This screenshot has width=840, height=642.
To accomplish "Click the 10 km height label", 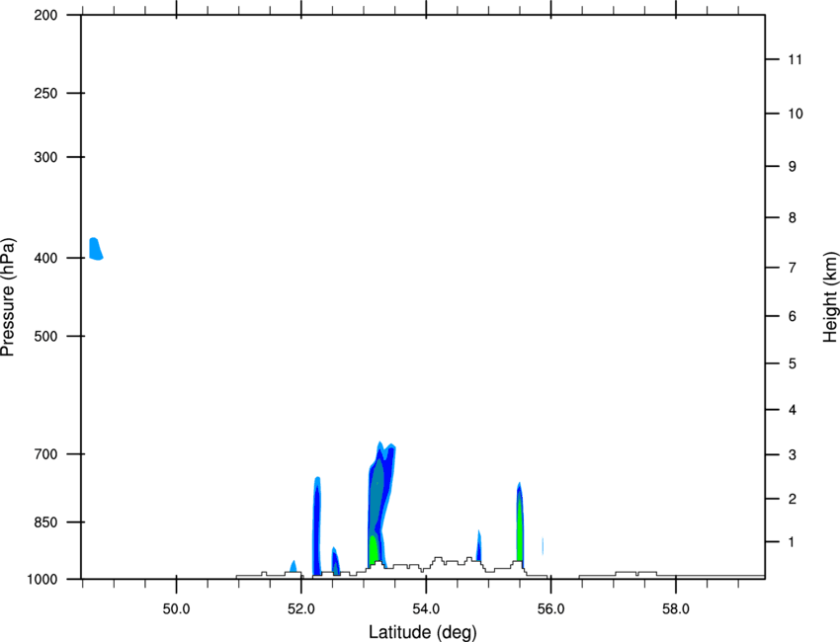I will pyautogui.click(x=795, y=114).
